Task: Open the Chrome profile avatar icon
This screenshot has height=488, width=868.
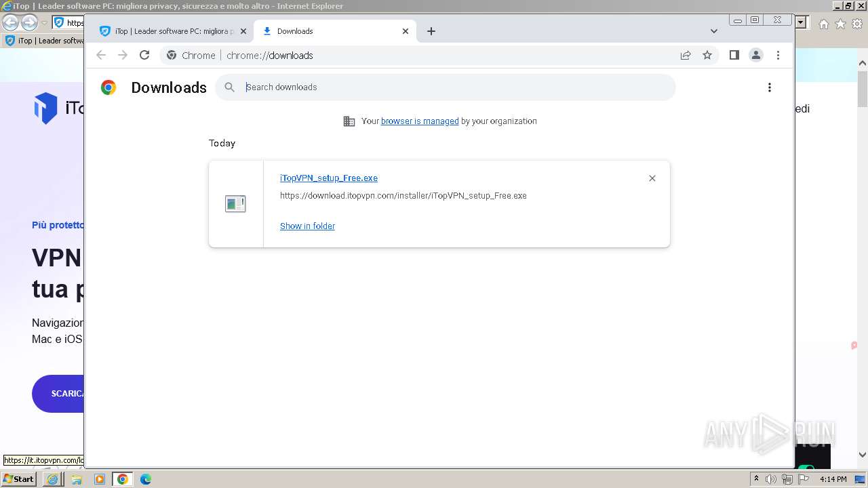Action: coord(756,56)
